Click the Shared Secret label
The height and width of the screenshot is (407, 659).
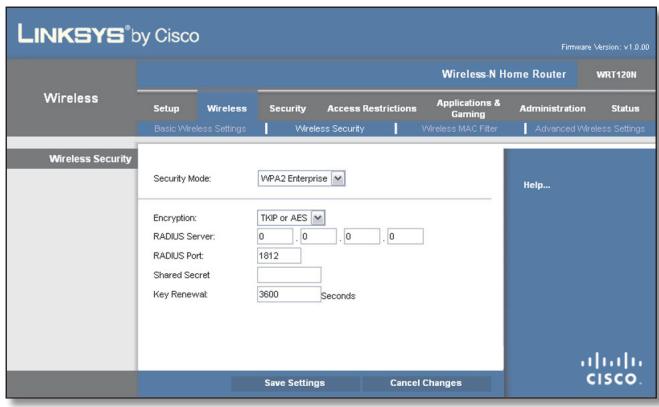(x=182, y=275)
